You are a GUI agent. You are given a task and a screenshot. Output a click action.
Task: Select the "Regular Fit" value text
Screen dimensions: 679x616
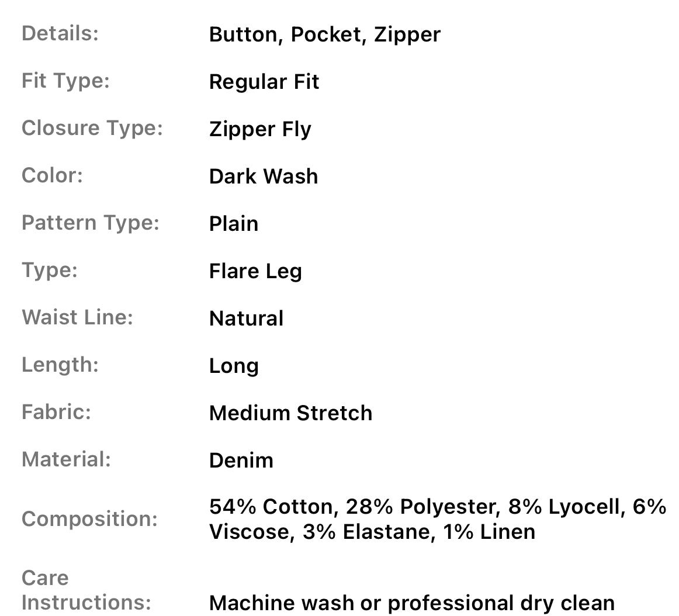(x=264, y=82)
